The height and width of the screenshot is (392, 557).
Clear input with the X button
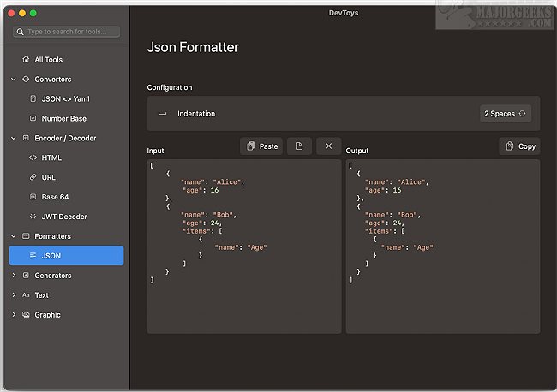click(328, 146)
